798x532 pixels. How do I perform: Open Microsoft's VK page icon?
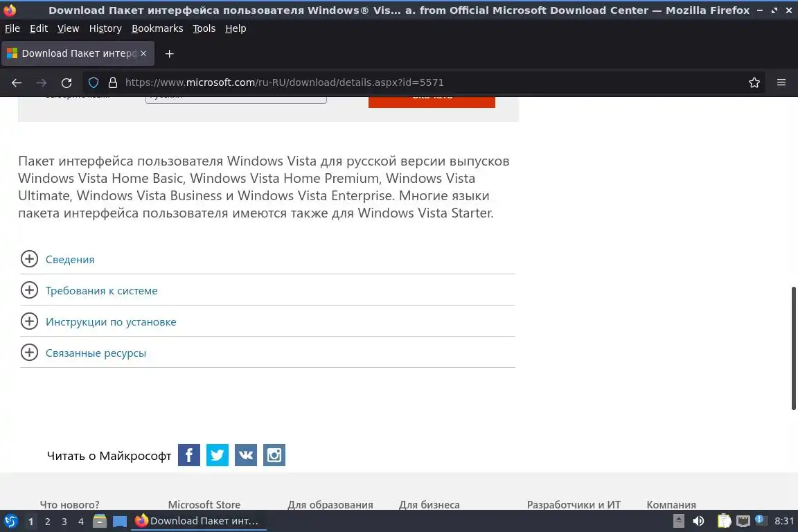pos(246,455)
